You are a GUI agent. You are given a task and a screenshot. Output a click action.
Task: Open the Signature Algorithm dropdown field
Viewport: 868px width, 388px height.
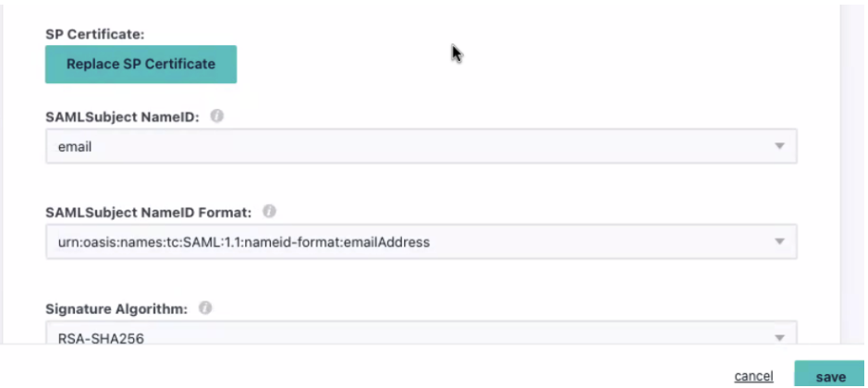coord(422,333)
